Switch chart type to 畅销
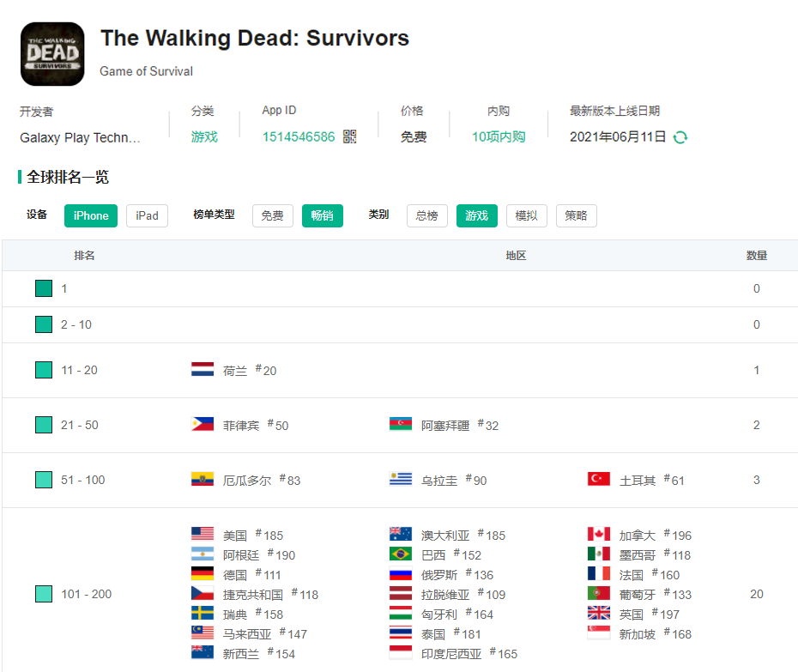Viewport: 798px width, 672px height. pos(322,216)
